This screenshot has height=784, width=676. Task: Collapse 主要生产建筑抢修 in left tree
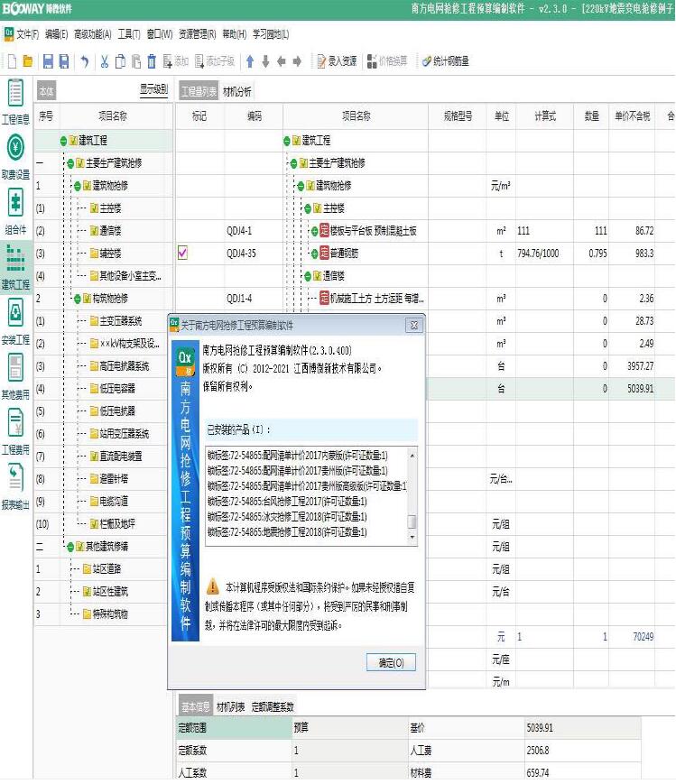[x=70, y=163]
